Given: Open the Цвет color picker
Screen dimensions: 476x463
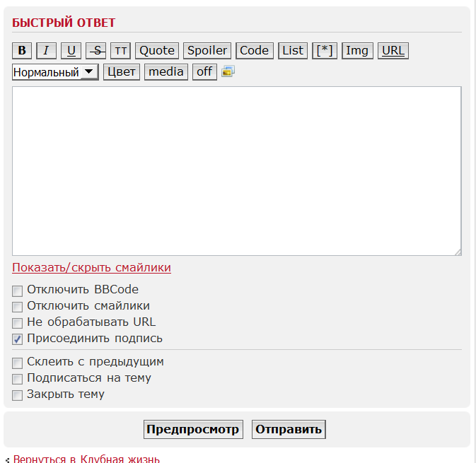Looking at the screenshot, I should pyautogui.click(x=121, y=71).
